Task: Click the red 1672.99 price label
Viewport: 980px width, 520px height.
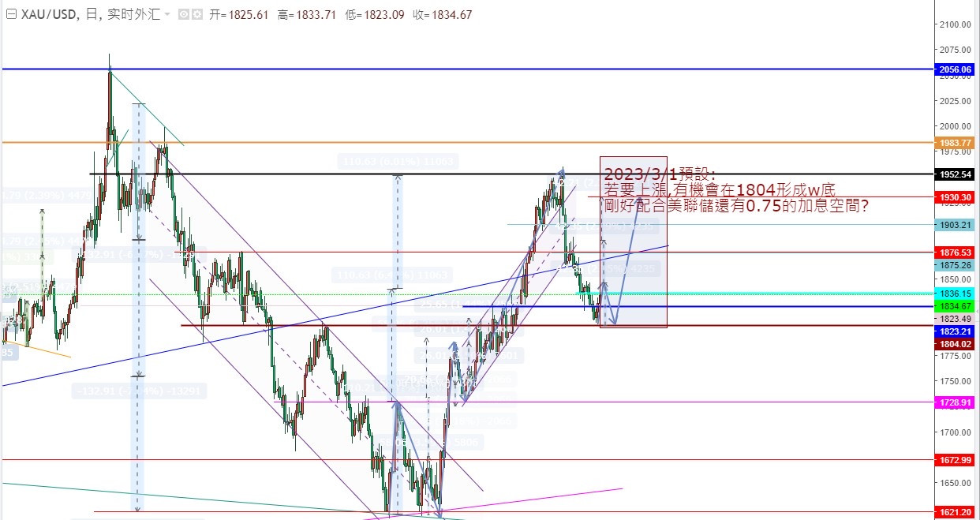Action: [956, 459]
